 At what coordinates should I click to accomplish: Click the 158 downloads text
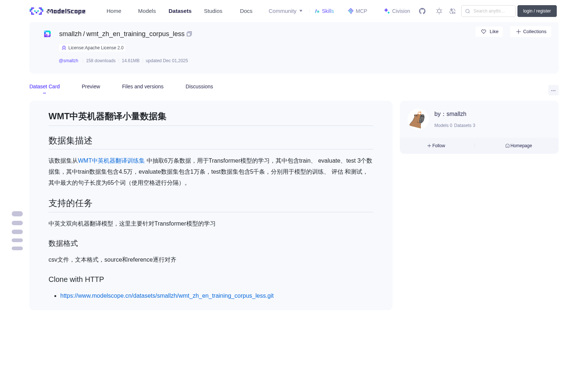[101, 61]
